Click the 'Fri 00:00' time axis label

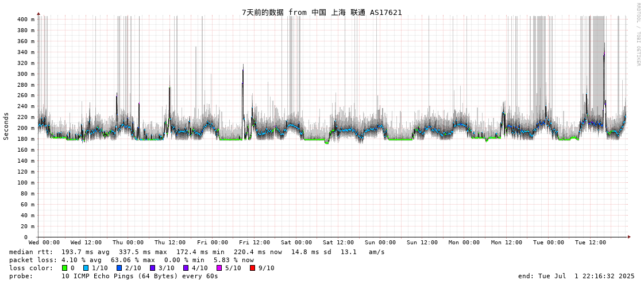click(213, 243)
